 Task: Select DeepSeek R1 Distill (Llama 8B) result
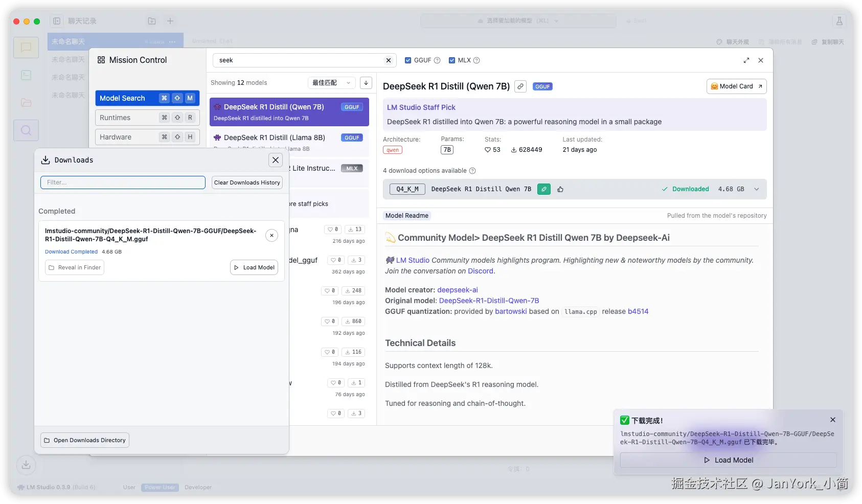point(289,143)
